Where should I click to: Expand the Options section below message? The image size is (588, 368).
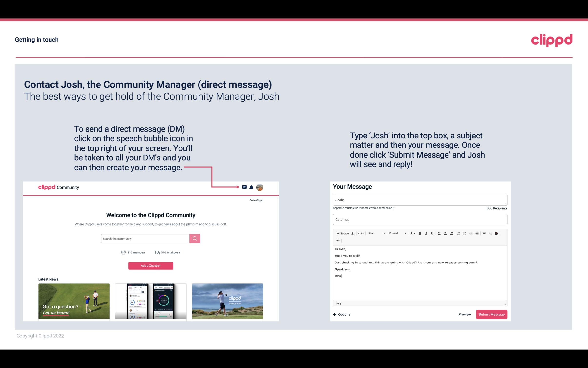pyautogui.click(x=341, y=314)
